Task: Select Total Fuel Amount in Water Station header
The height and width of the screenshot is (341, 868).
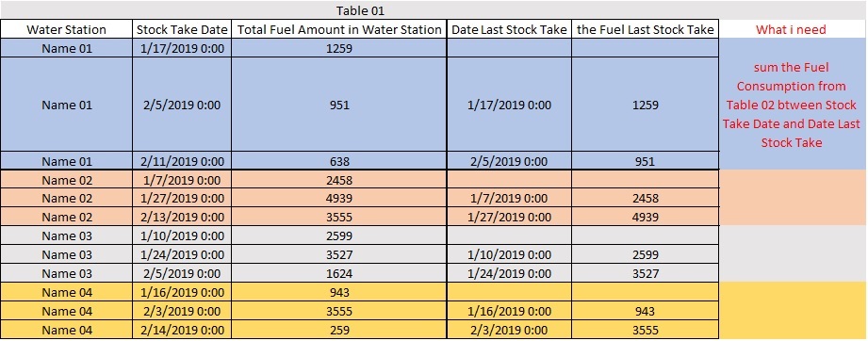Action: tap(339, 30)
